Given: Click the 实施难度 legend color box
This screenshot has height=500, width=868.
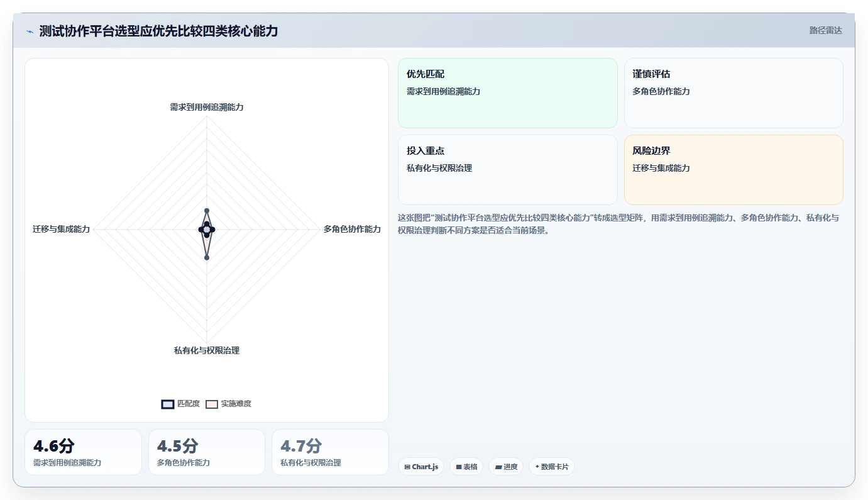Looking at the screenshot, I should point(212,404).
